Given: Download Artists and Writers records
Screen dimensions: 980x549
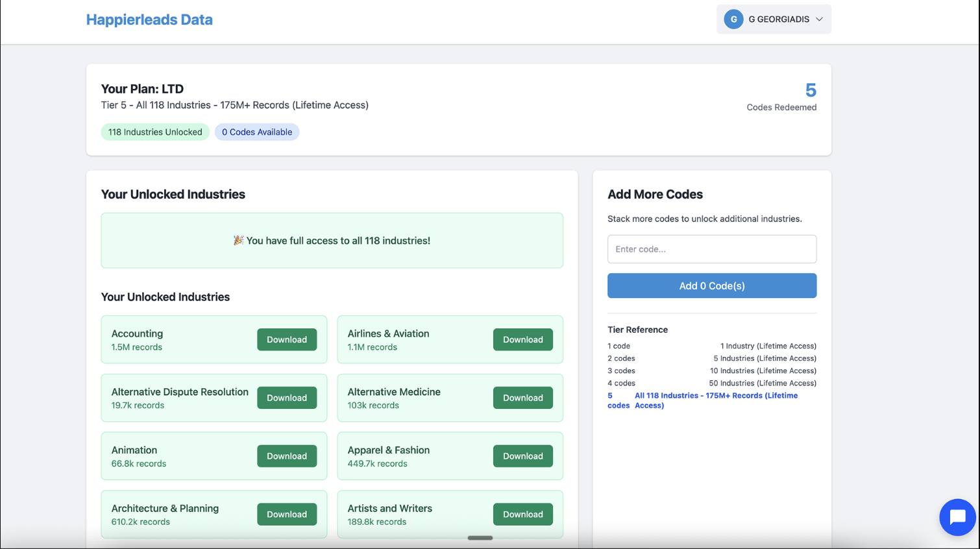Looking at the screenshot, I should (523, 514).
